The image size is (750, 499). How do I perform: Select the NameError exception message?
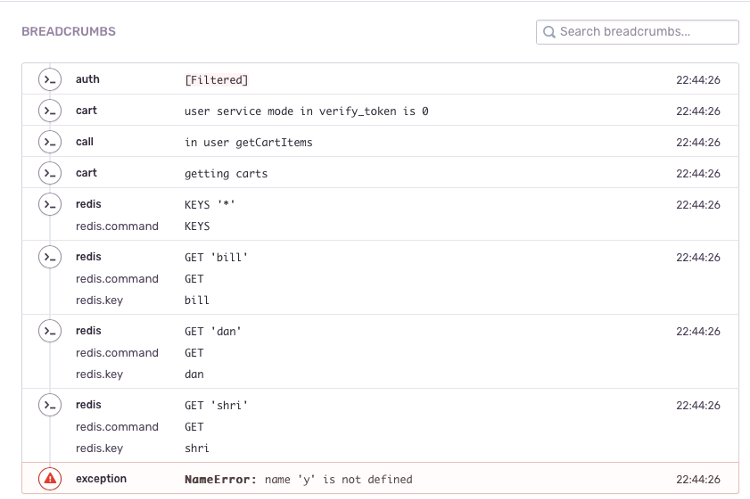coord(298,479)
